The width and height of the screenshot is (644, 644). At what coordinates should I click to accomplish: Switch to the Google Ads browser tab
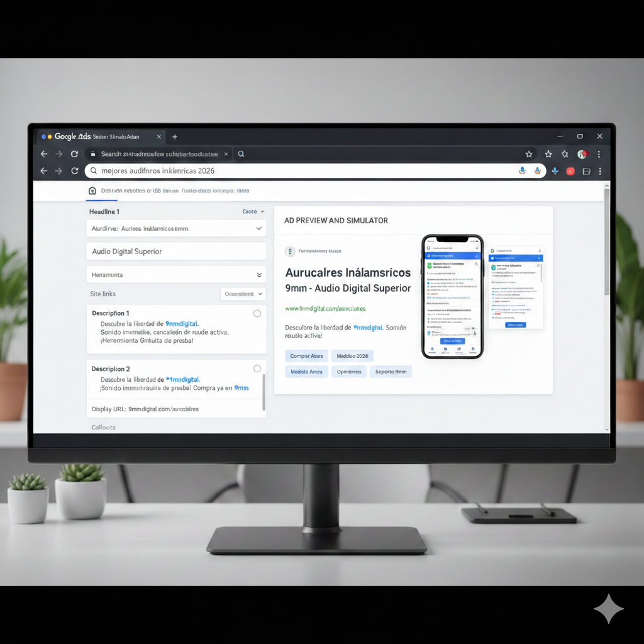tap(94, 136)
